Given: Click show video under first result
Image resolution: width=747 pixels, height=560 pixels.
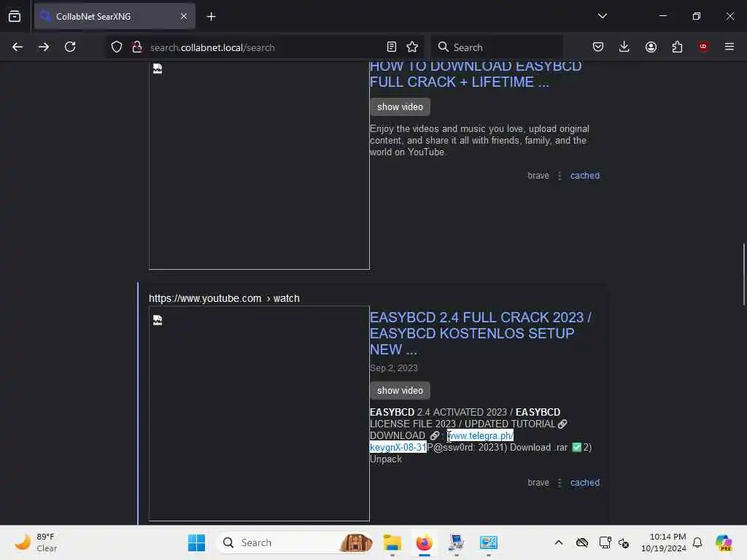Looking at the screenshot, I should [400, 107].
